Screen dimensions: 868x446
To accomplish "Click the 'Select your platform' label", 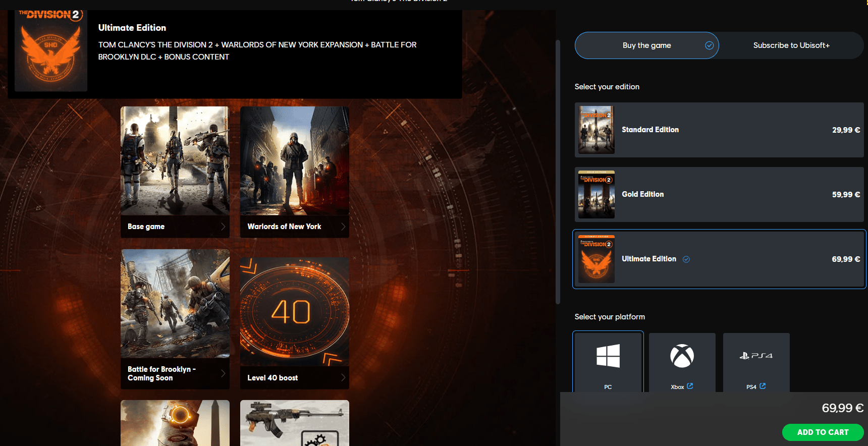I will 610,317.
